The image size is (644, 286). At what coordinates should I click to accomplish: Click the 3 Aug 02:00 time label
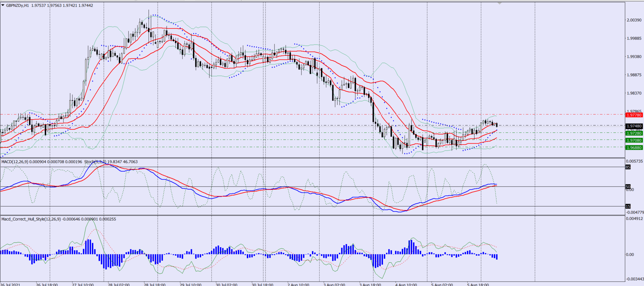click(x=334, y=284)
